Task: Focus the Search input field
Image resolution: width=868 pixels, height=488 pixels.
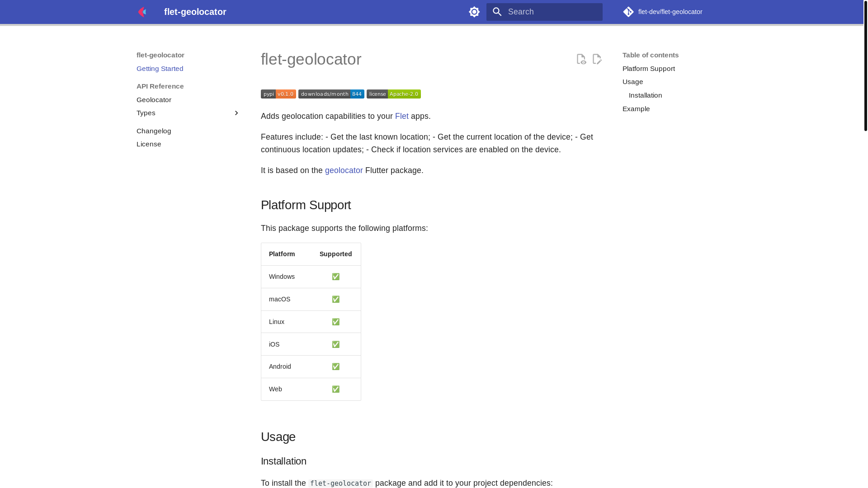Action: (x=544, y=12)
